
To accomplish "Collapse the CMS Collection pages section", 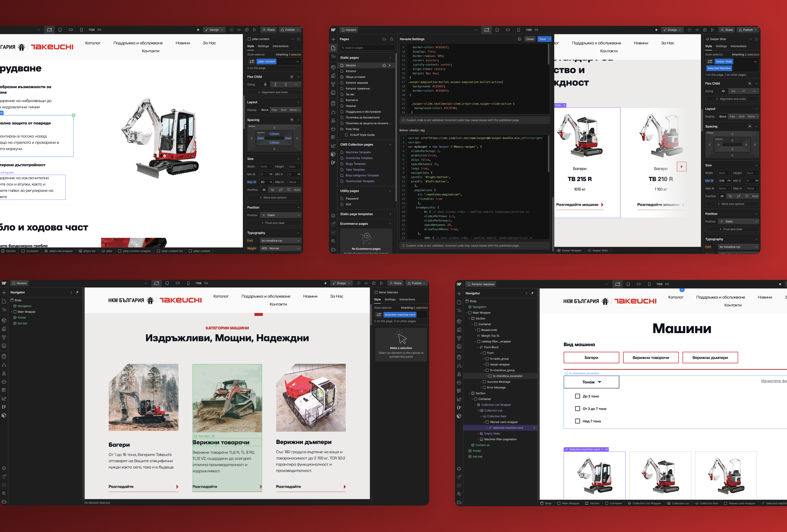I will coord(390,145).
